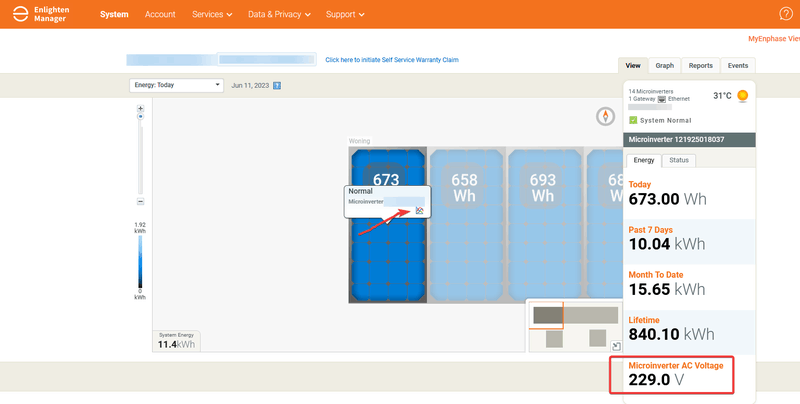This screenshot has height=404, width=800.
Task: Select the Status tab in microinverter panel
Action: point(679,160)
